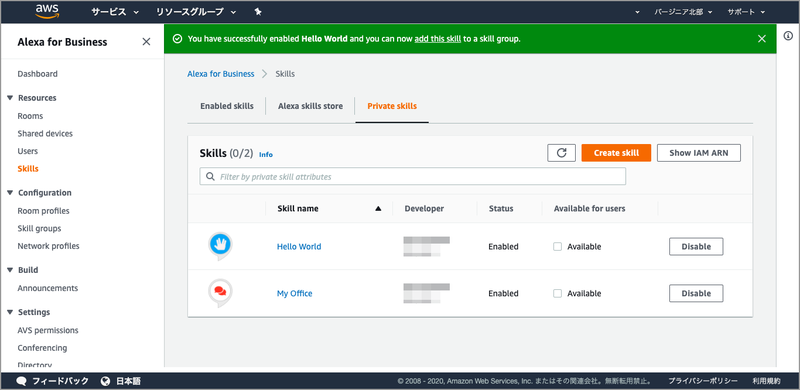Viewport: 800px width, 390px height.
Task: Click the Create skill button
Action: 616,153
